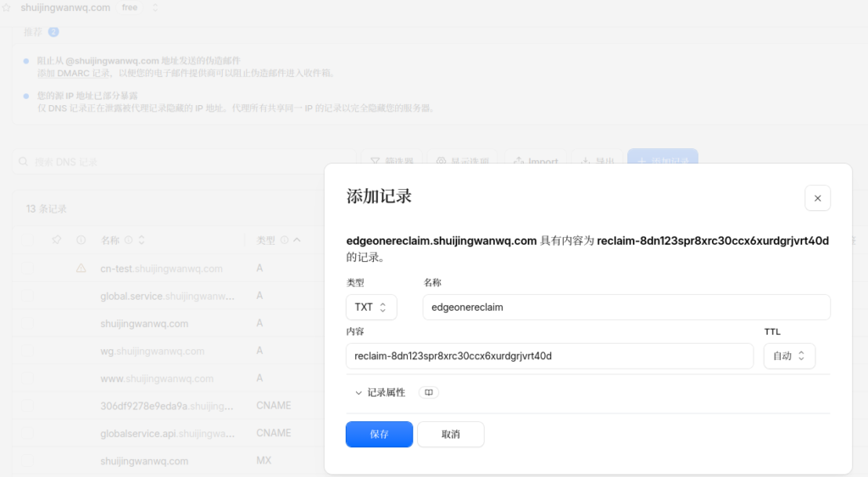This screenshot has width=868, height=477.
Task: Click the wg.shuijingwanwq.com record name
Action: [153, 351]
